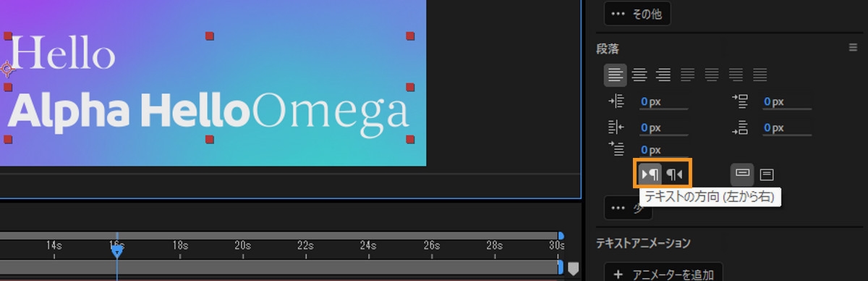Align paragraph text to the left

click(616, 75)
